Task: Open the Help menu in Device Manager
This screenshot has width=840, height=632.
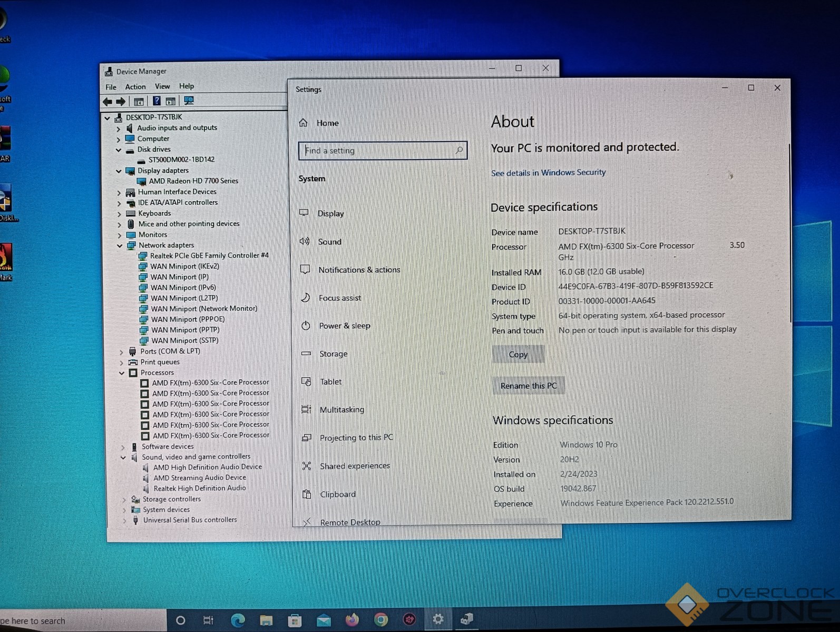Action: 187,86
